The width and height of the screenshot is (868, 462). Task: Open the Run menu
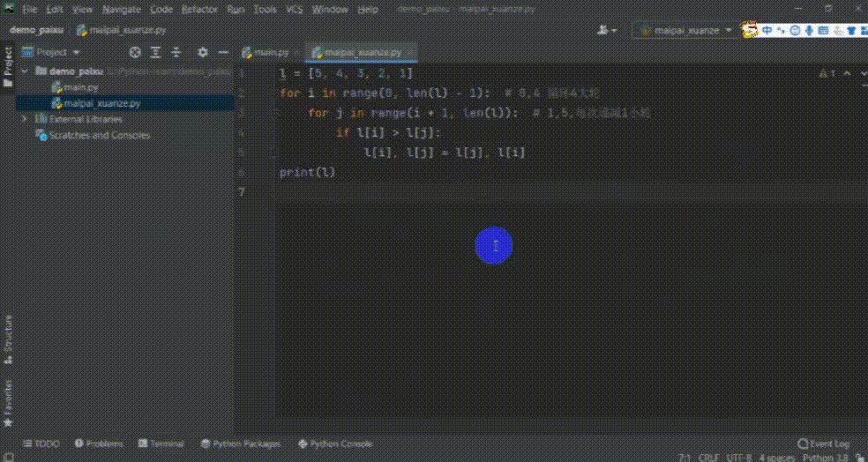pos(236,10)
